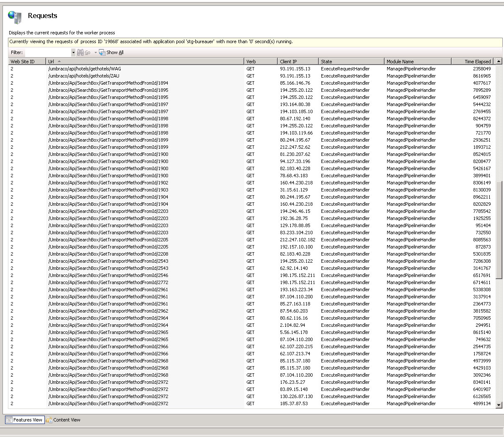Select the GetTransportMethodFromId/1903 request URL
Viewport: 504px width, 437px height.
coord(108,190)
